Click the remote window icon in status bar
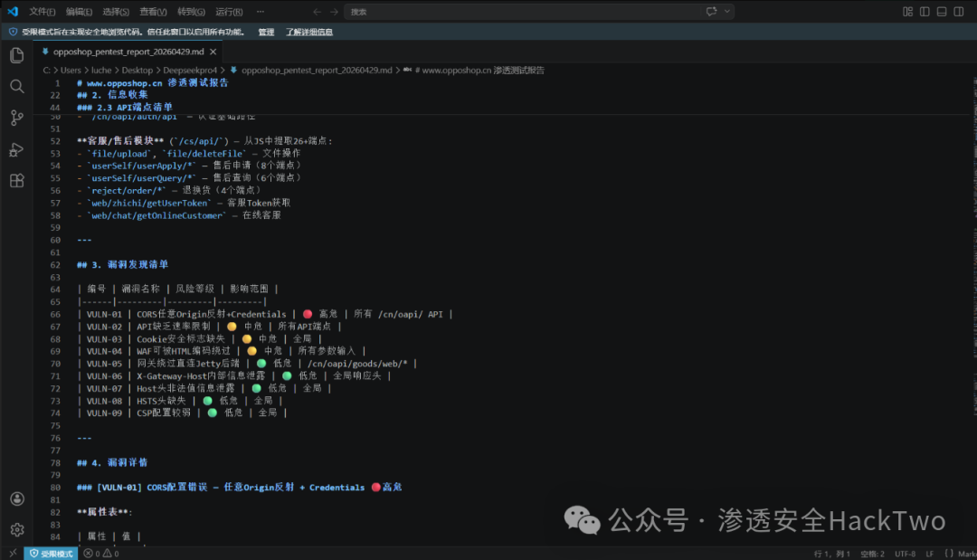 point(13,553)
